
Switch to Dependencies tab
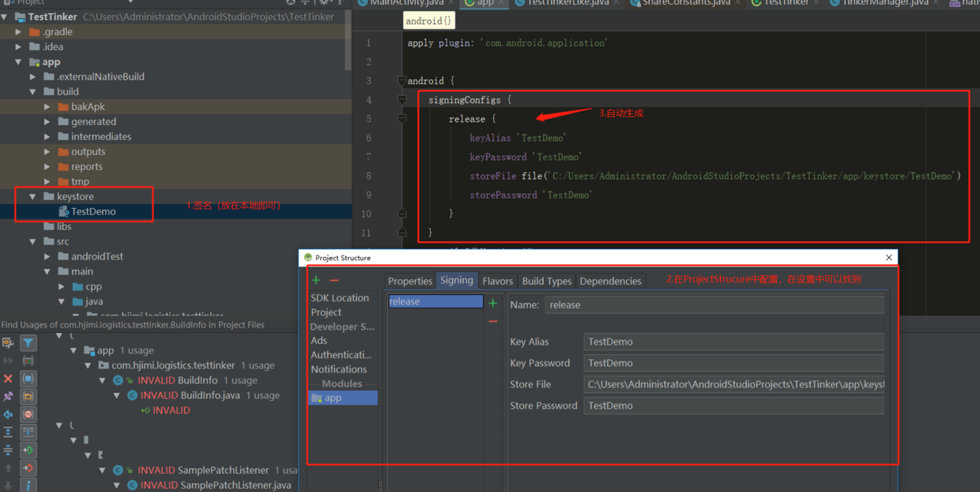click(x=610, y=281)
